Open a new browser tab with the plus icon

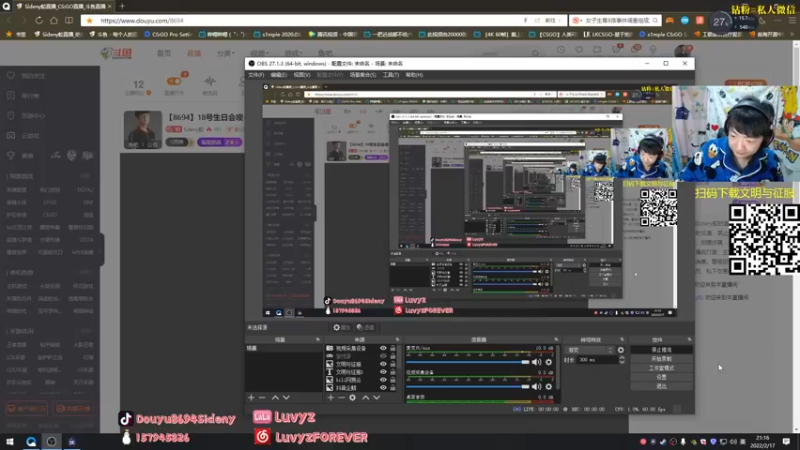tap(122, 6)
